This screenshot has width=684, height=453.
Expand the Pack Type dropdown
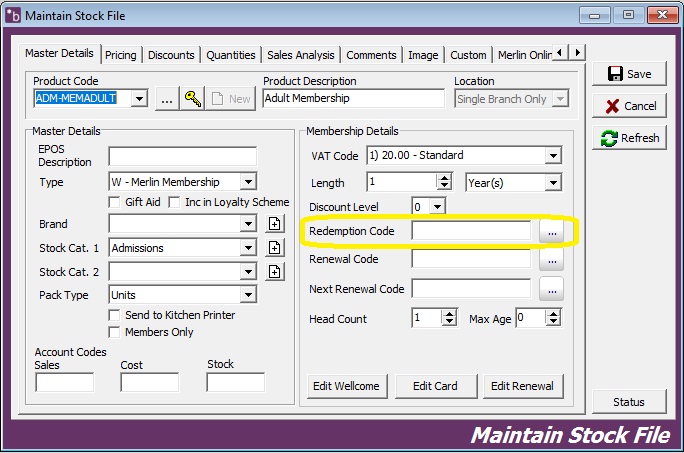pos(248,295)
